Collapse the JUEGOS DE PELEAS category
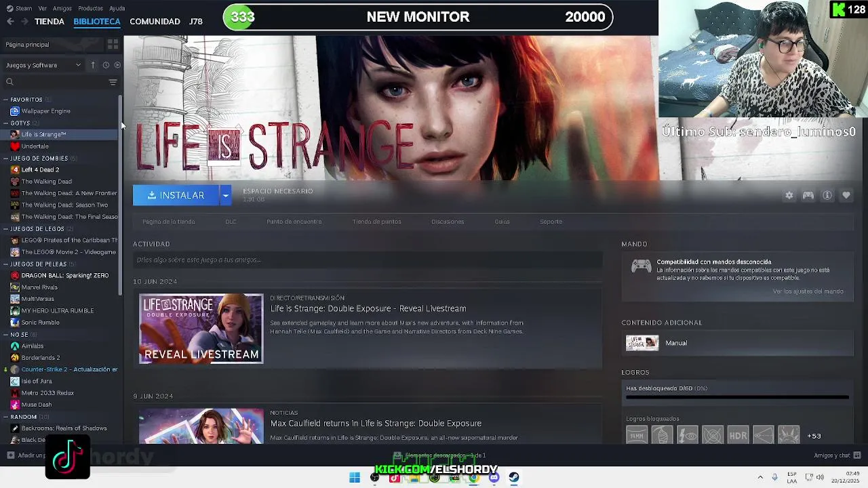Screen dimensions: 868x488 point(5,264)
